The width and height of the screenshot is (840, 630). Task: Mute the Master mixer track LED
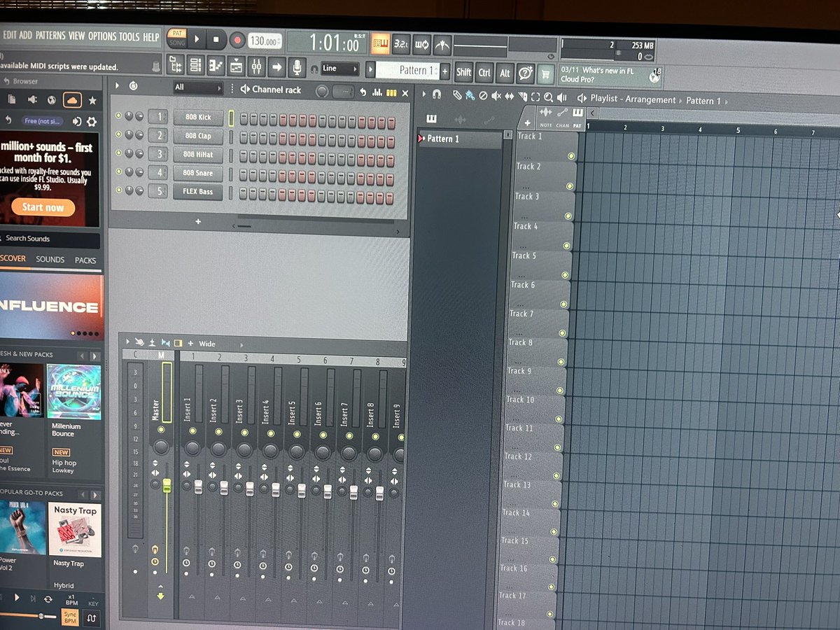click(x=162, y=430)
